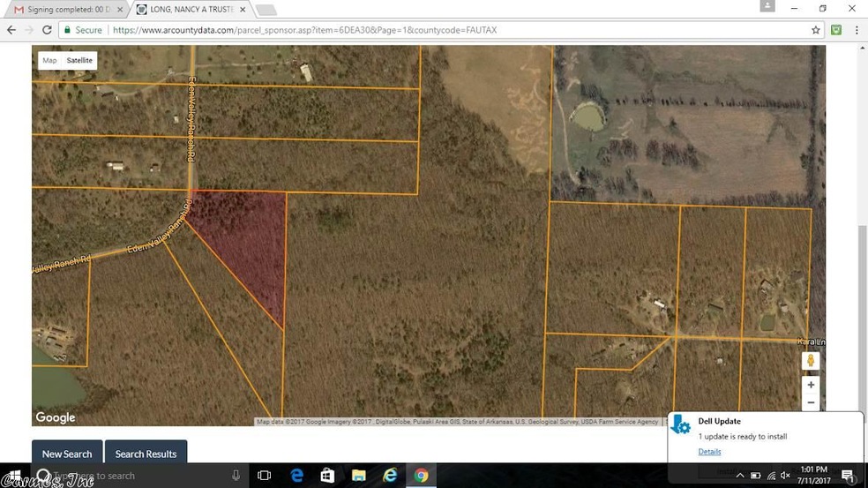This screenshot has height=488, width=868.
Task: Start a New Search
Action: coord(67,453)
